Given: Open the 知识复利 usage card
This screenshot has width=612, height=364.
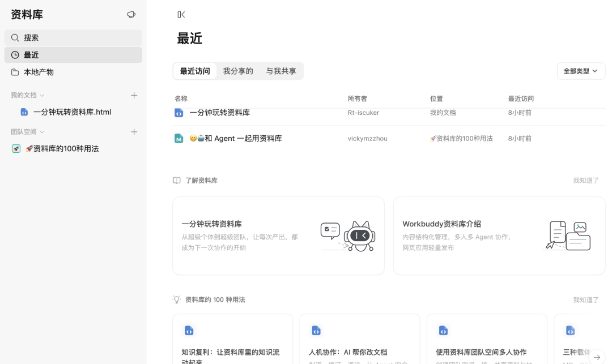Looking at the screenshot, I should tap(233, 339).
